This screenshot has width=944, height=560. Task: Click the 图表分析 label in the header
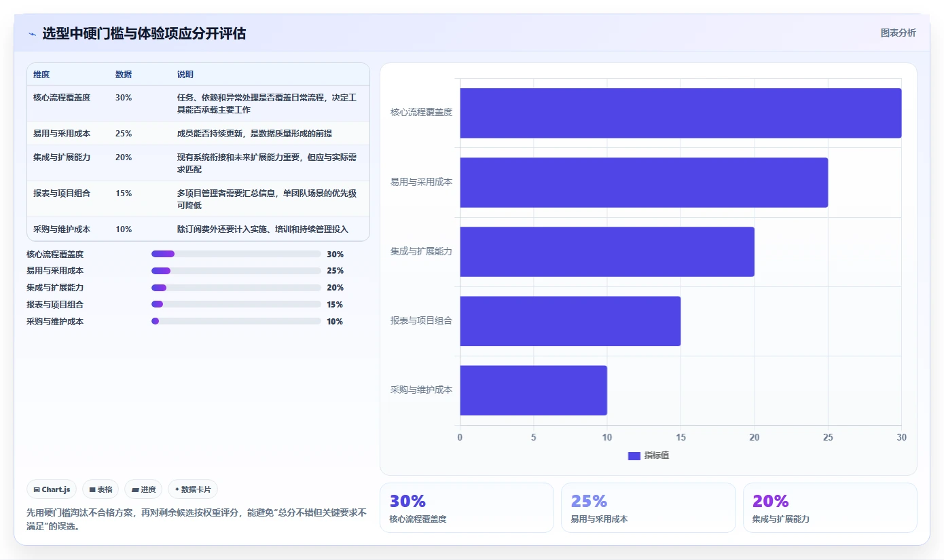point(898,33)
